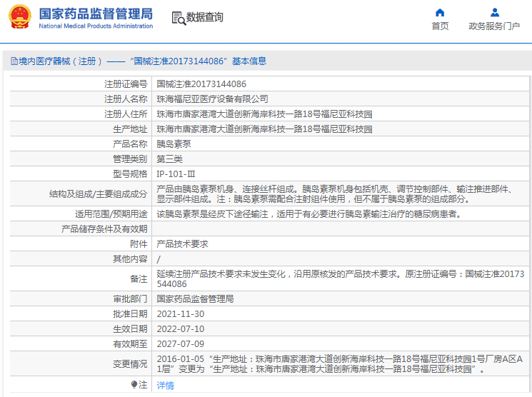
Task: Click the 其他内容 slash value
Action: tap(159, 260)
